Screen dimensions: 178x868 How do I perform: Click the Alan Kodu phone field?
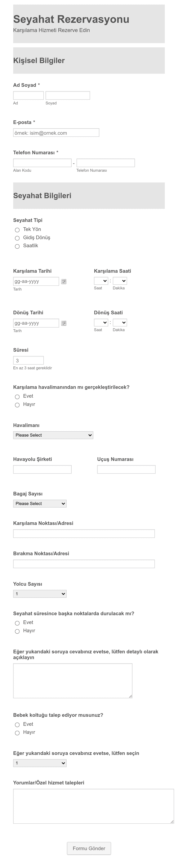point(42,163)
